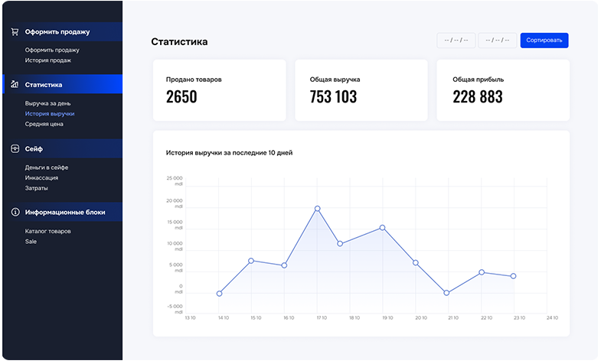Click the Сортировать button

coord(544,41)
